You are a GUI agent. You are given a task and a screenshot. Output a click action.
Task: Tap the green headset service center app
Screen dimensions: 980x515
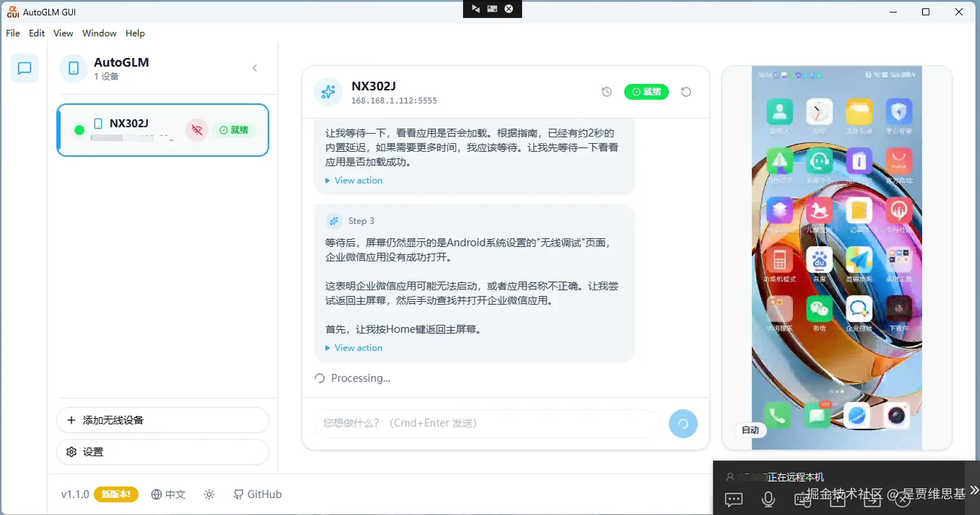pos(819,161)
